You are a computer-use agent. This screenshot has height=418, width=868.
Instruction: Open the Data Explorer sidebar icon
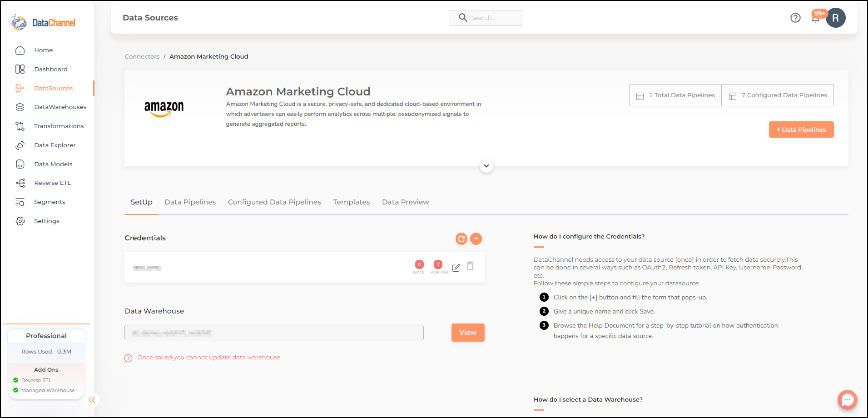20,145
